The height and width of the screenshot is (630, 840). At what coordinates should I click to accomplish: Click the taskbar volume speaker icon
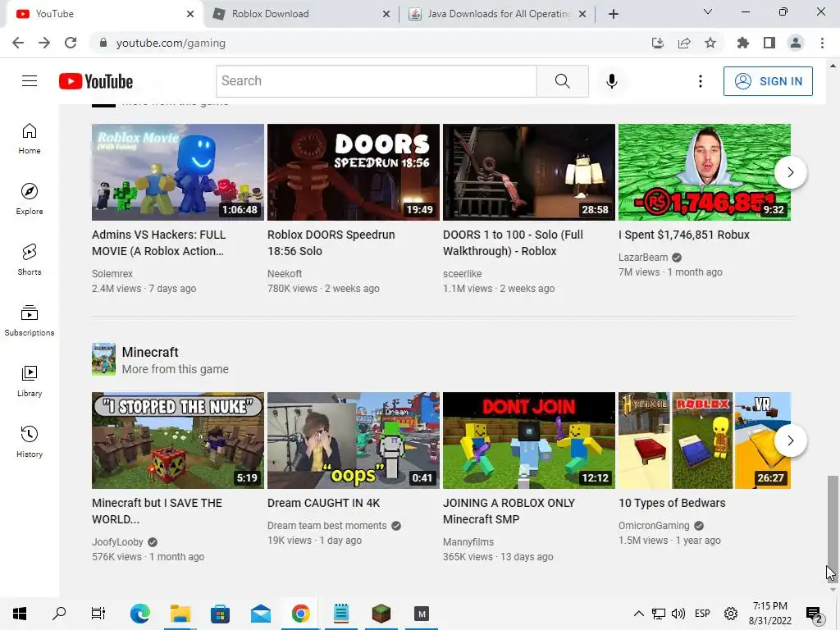pyautogui.click(x=678, y=614)
